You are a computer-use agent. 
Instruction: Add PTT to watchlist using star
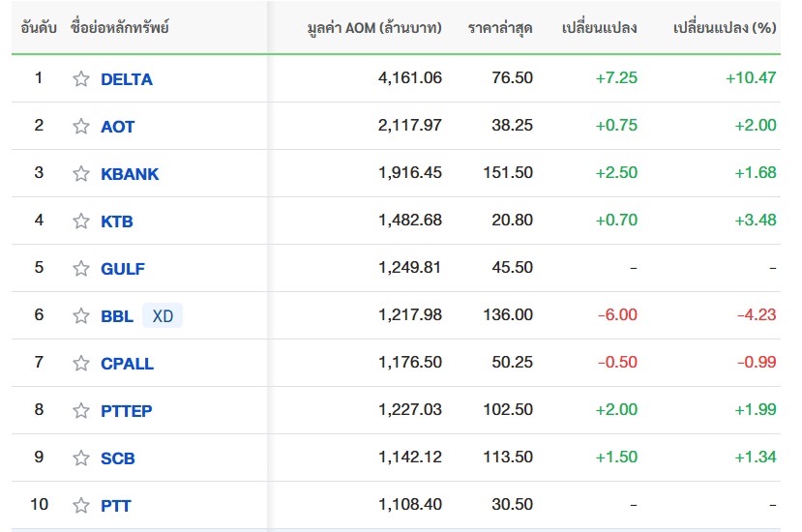tap(81, 505)
